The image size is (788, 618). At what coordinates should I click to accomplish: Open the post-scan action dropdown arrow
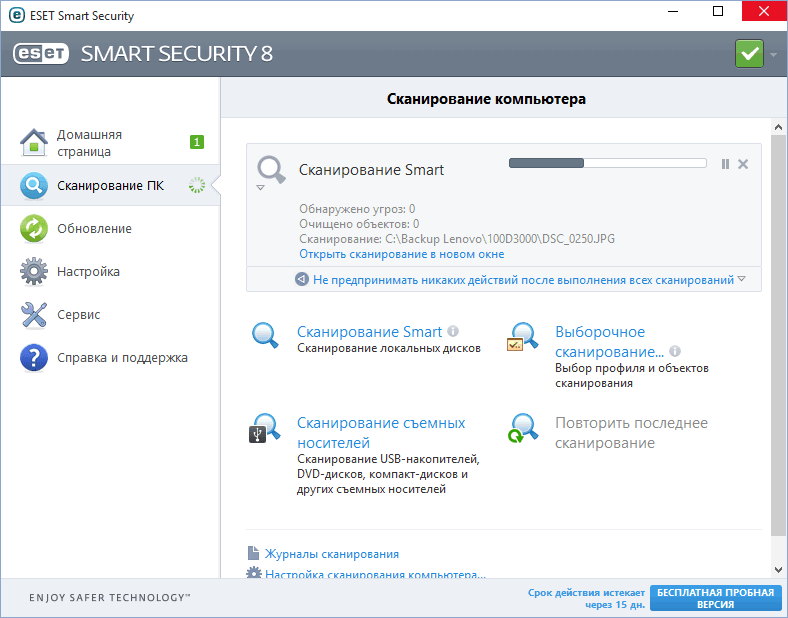[x=742, y=279]
